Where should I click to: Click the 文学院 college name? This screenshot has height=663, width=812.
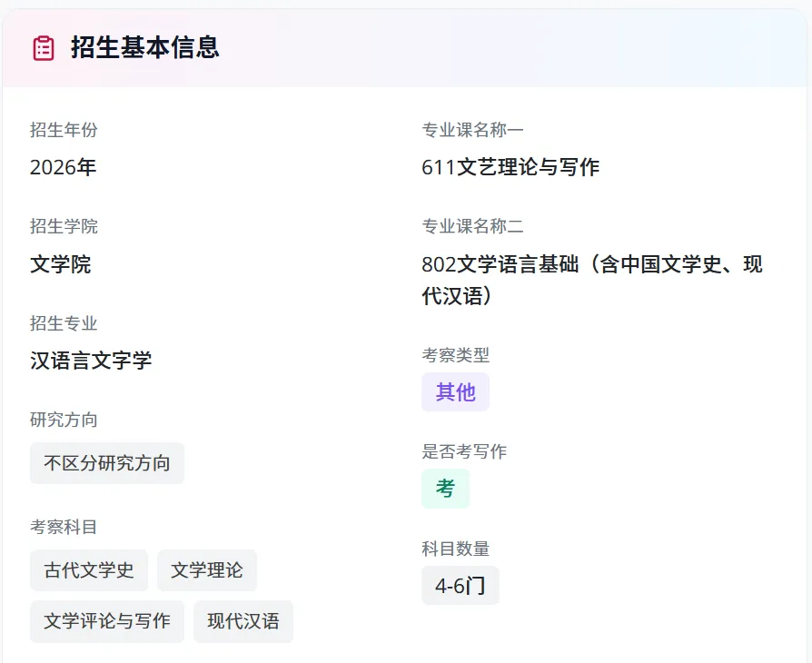coord(61,264)
